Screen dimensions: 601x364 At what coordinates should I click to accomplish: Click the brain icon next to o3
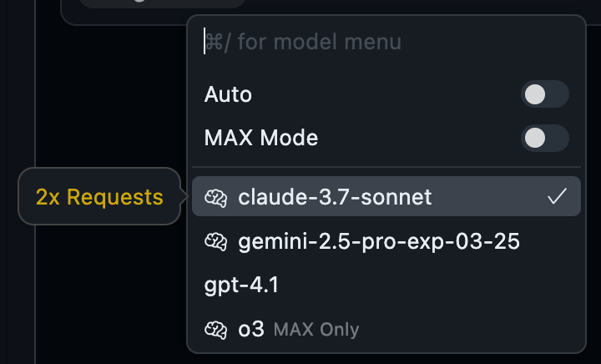coord(216,330)
